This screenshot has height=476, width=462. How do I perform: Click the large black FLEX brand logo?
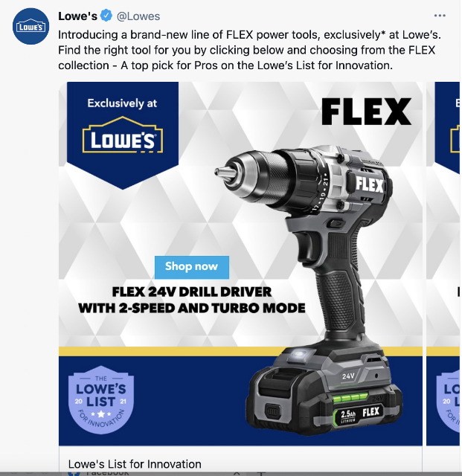point(366,112)
